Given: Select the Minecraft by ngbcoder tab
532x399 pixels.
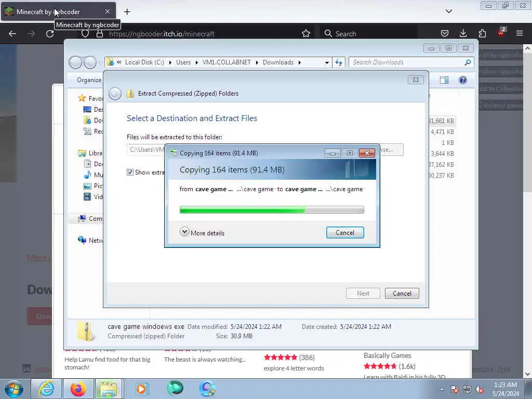Looking at the screenshot, I should coord(58,11).
